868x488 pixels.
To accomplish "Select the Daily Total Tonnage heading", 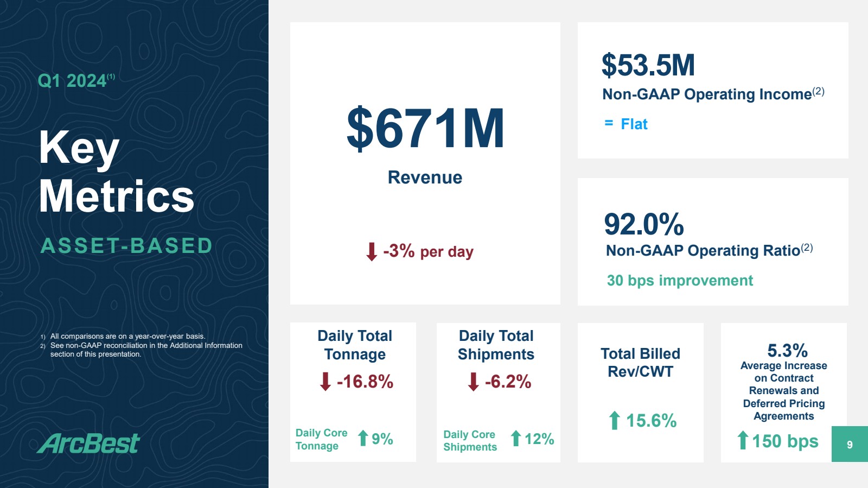I will point(355,345).
